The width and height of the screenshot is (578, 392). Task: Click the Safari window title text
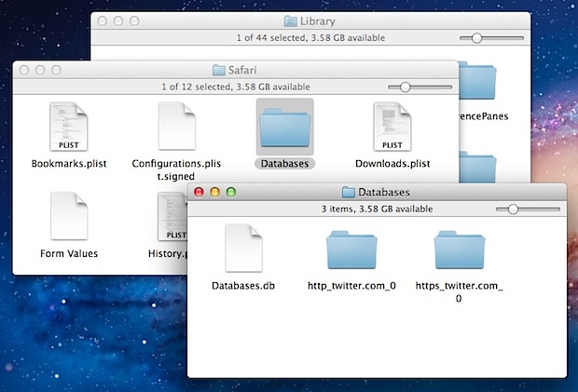pos(242,70)
